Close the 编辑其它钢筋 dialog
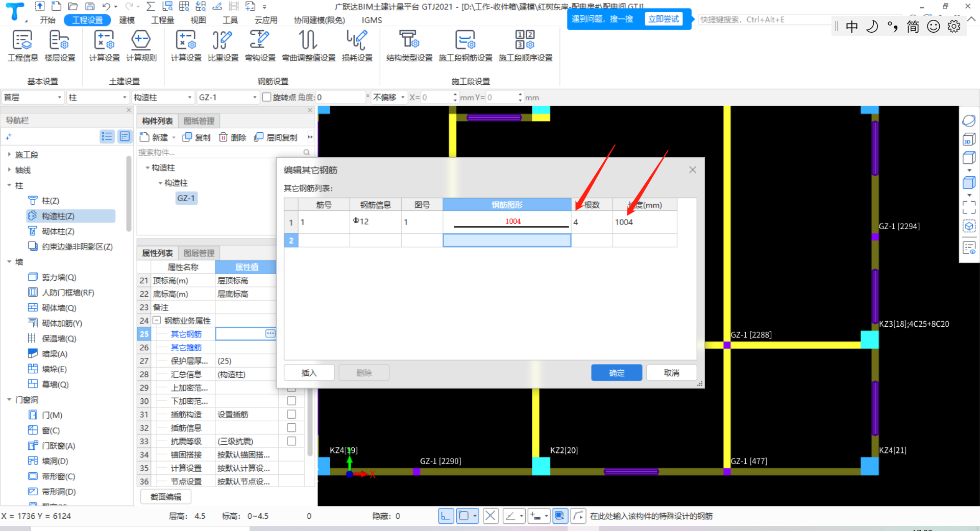980x531 pixels. pyautogui.click(x=692, y=170)
